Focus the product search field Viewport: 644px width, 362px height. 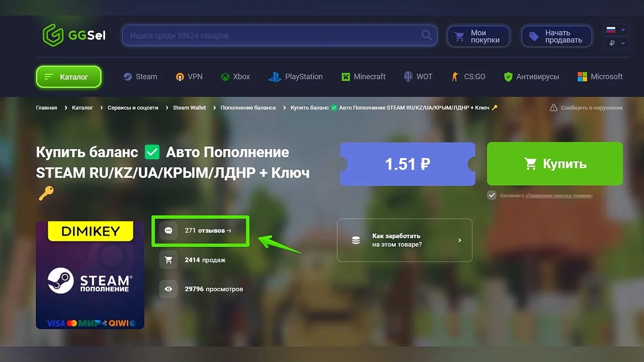pyautogui.click(x=280, y=36)
